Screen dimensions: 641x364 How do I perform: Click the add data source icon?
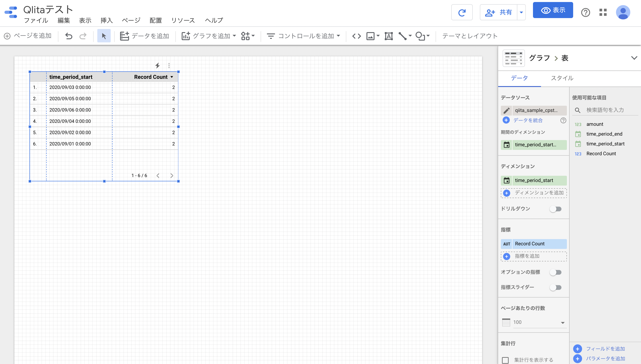pos(507,120)
